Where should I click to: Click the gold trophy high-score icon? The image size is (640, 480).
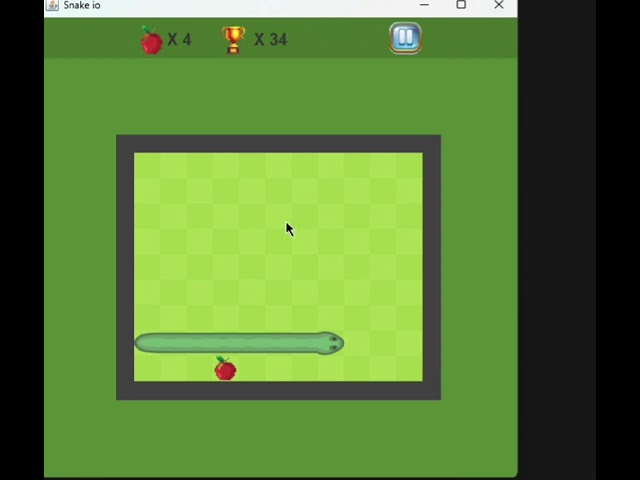[x=233, y=40]
